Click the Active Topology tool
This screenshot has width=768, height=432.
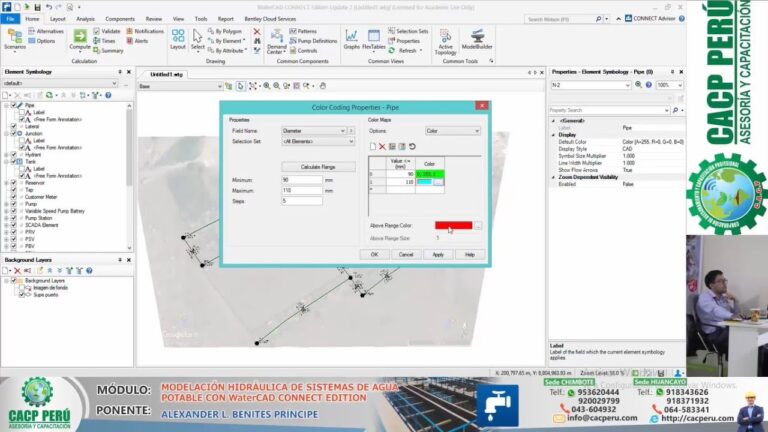[x=445, y=42]
